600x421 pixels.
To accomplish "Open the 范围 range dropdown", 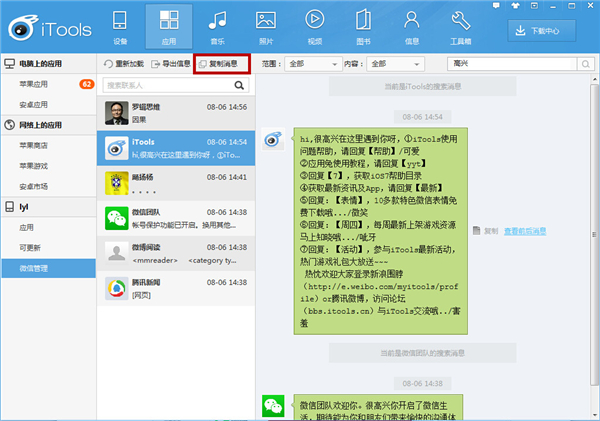I will tap(312, 64).
